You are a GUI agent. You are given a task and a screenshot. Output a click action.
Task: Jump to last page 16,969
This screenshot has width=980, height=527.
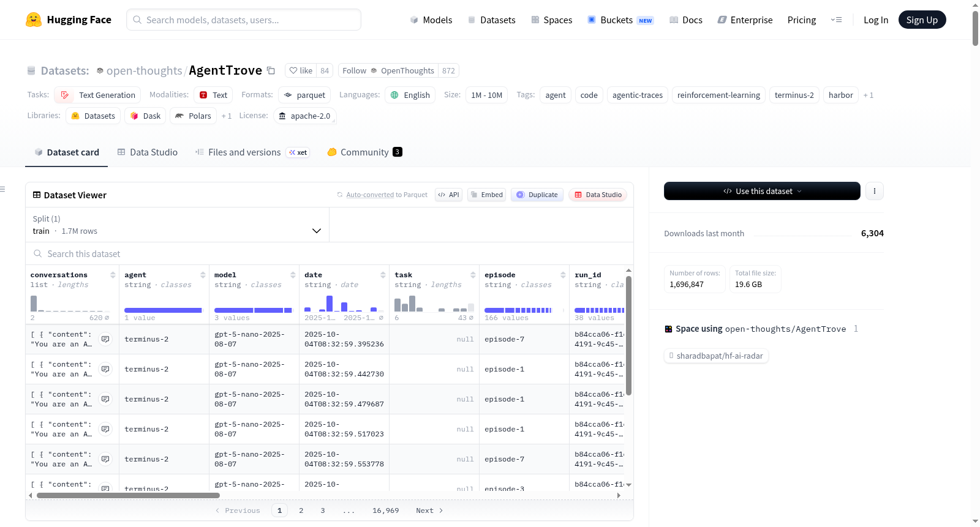click(385, 510)
